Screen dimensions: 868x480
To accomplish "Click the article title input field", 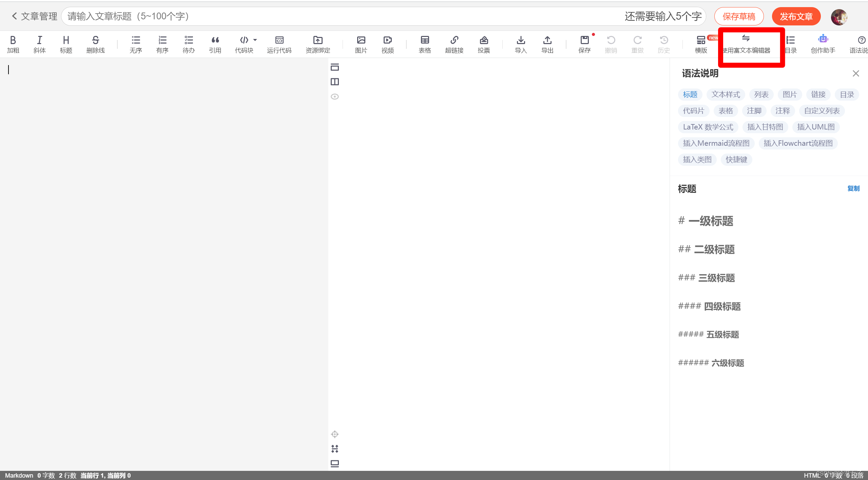I will point(339,16).
